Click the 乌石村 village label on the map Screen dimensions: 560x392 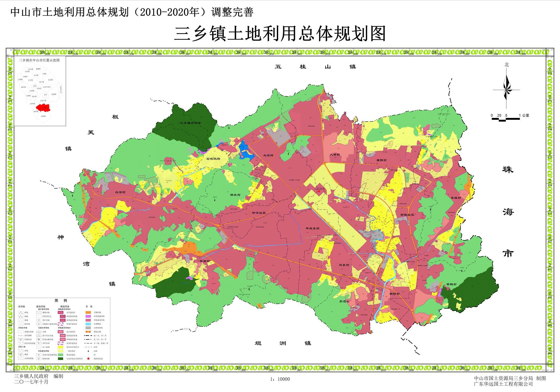pyautogui.click(x=268, y=155)
